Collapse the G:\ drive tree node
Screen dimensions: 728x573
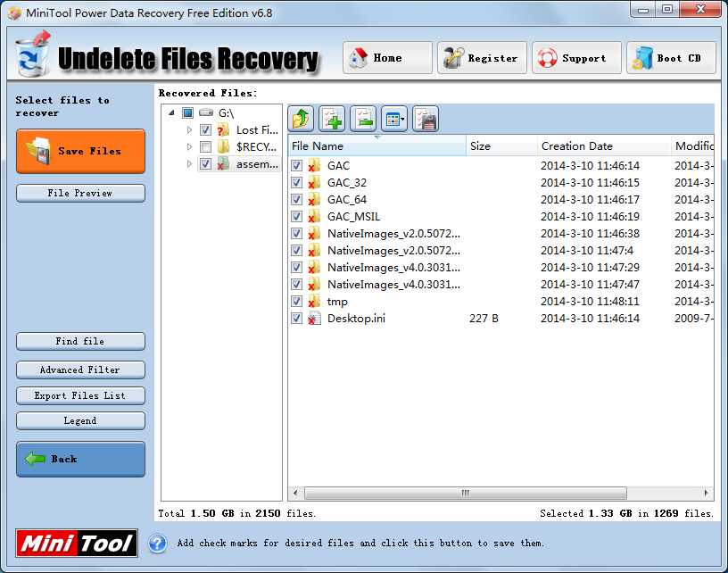(x=172, y=112)
